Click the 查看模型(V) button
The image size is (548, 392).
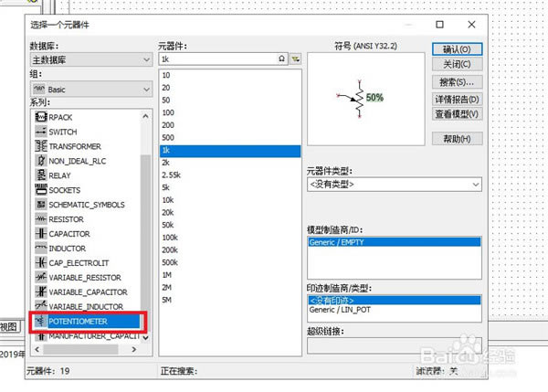point(458,113)
